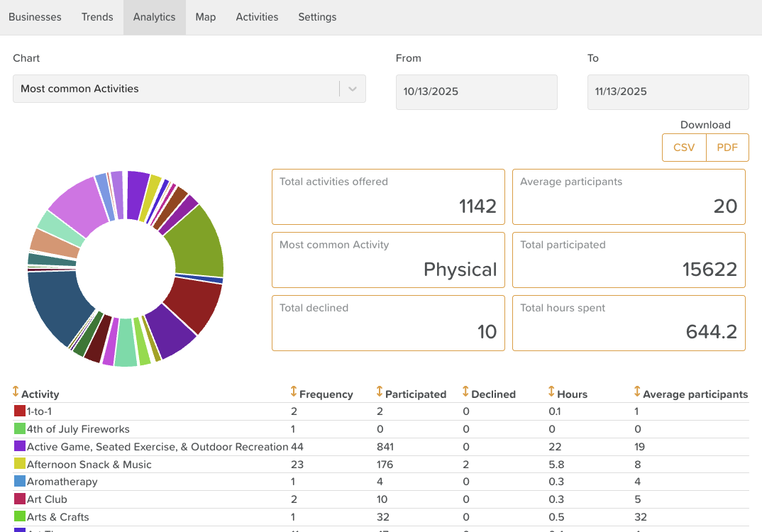Viewport: 762px width, 532px height.
Task: Sort by Hours using arrow icon
Action: [551, 392]
